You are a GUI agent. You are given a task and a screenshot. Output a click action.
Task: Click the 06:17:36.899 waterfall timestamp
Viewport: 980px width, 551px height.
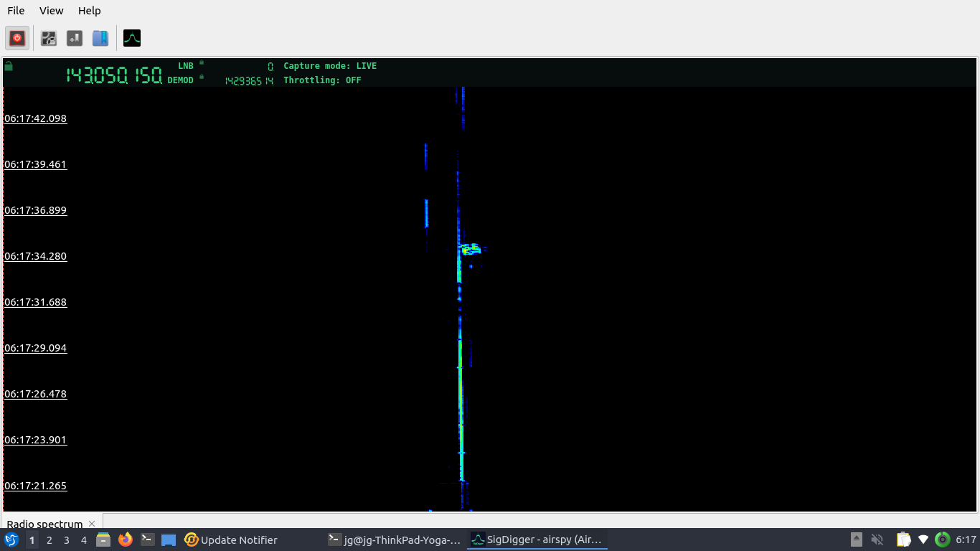(35, 210)
